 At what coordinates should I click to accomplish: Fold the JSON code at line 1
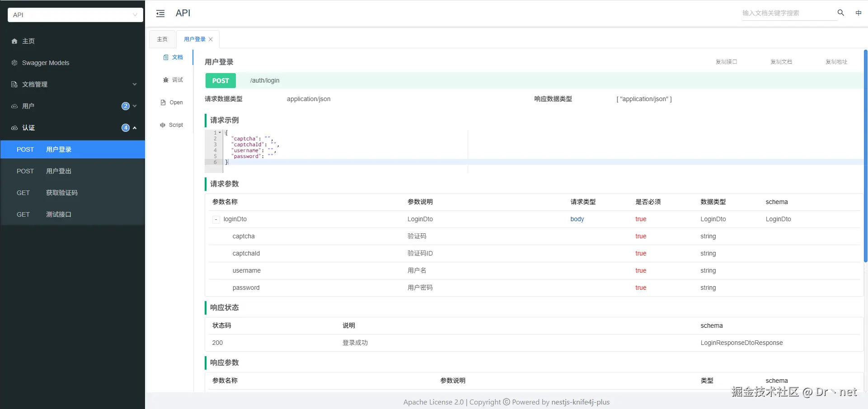pyautogui.click(x=220, y=133)
